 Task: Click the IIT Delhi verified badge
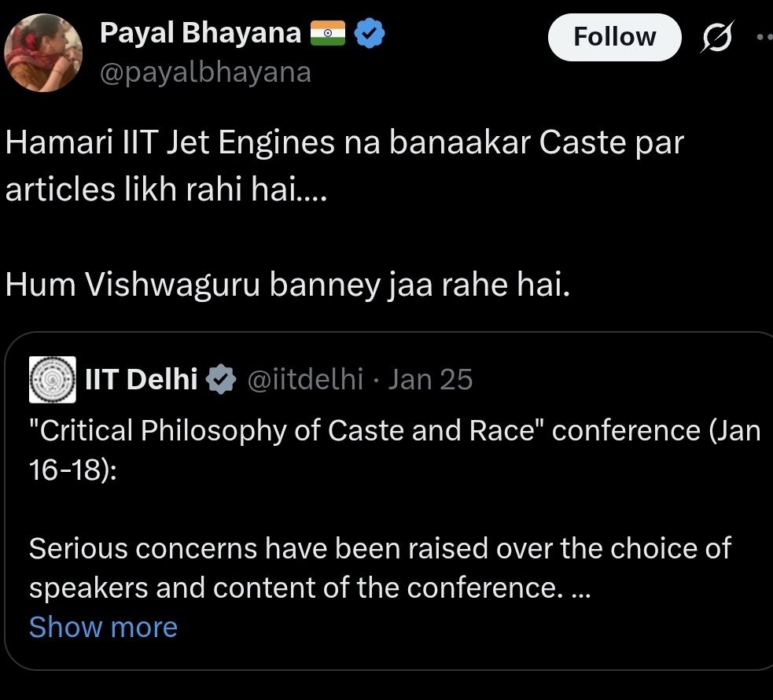(221, 380)
